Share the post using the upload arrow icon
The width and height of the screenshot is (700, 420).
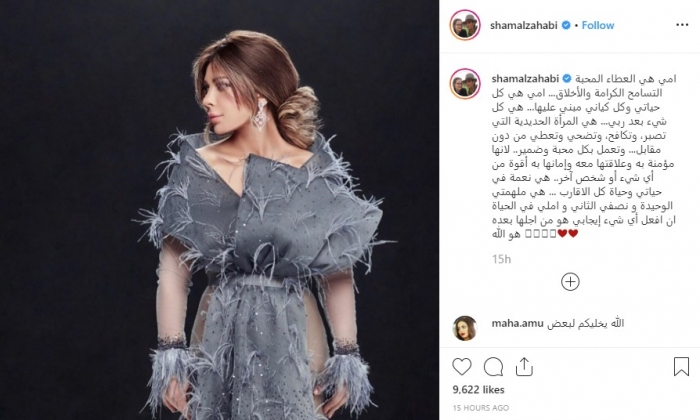(x=524, y=367)
